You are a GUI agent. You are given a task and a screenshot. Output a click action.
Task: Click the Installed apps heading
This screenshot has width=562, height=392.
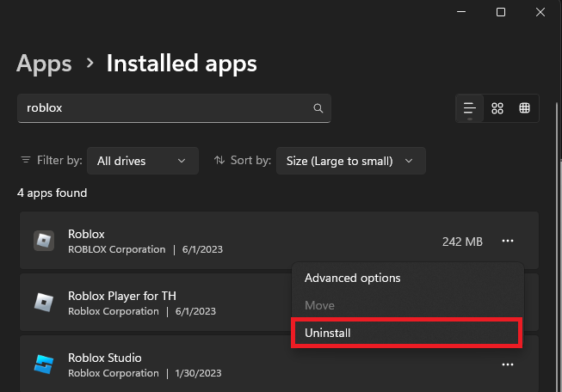182,63
